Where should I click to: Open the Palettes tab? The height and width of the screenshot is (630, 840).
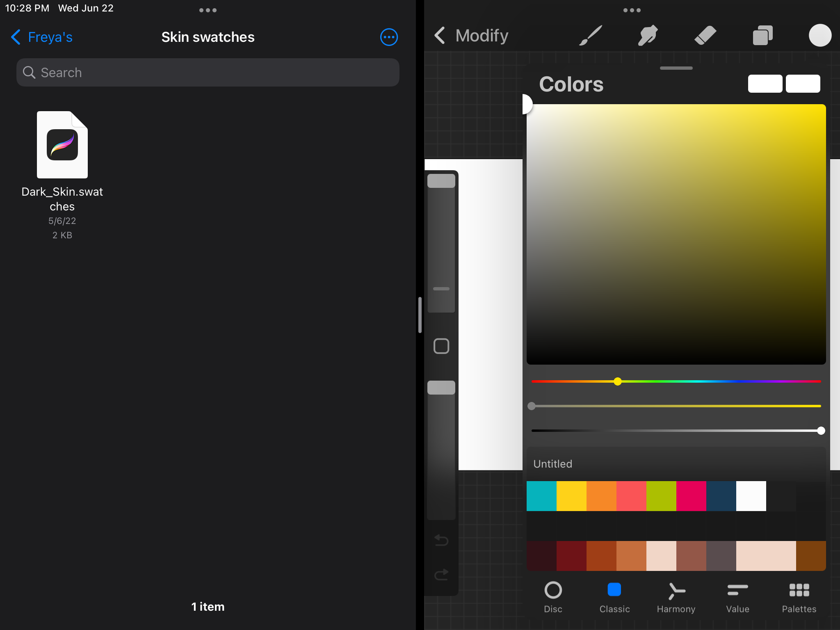[x=799, y=597]
